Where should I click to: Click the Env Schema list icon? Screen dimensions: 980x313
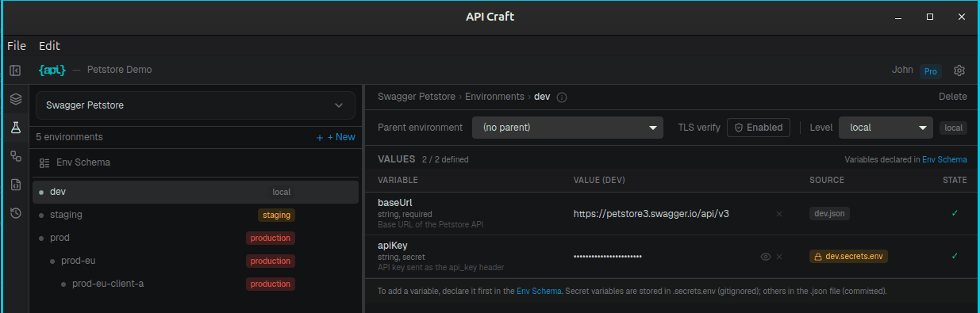click(44, 162)
